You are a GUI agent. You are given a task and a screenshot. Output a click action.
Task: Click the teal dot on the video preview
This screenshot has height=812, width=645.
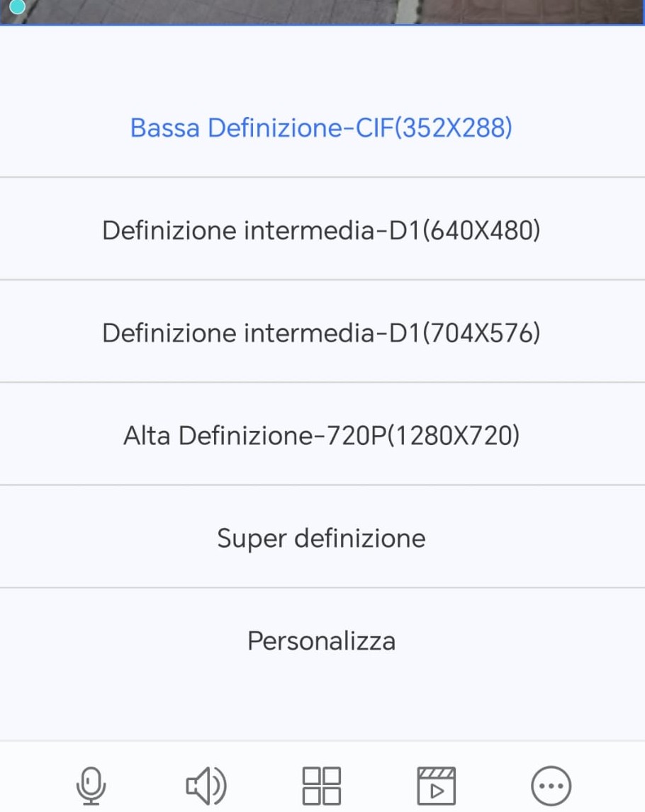point(17,6)
